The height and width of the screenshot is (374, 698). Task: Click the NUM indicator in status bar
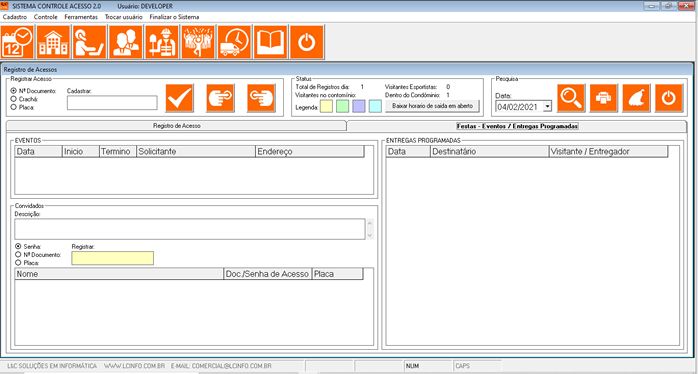412,366
